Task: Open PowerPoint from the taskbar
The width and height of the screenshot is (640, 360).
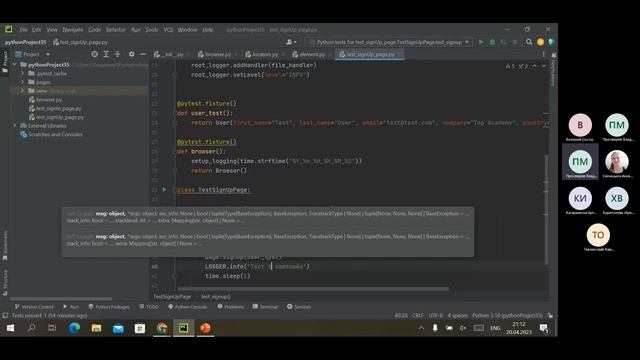Action: tap(205, 328)
